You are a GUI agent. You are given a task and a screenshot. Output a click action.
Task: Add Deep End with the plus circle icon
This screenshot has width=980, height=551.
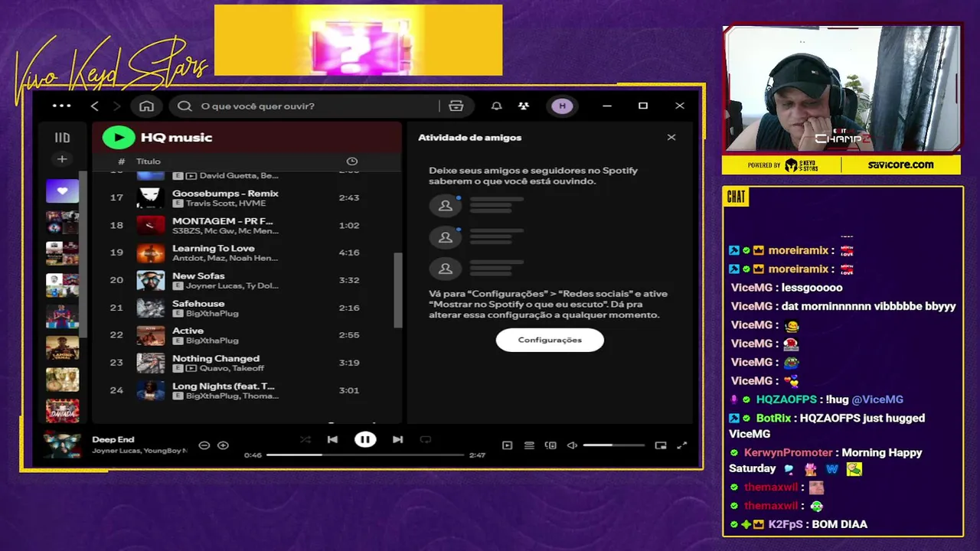[x=223, y=445]
